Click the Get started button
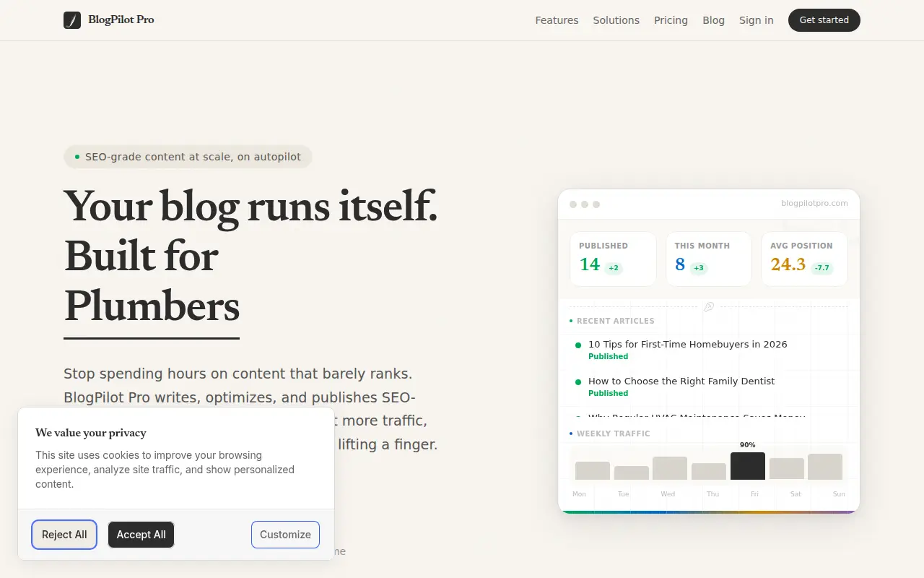Image resolution: width=924 pixels, height=578 pixels. 824,20
